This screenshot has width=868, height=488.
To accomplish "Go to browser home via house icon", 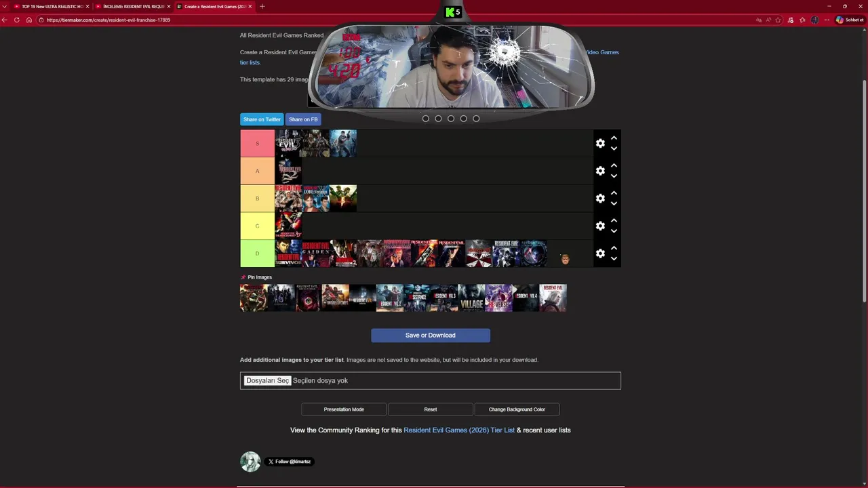I will click(x=29, y=20).
